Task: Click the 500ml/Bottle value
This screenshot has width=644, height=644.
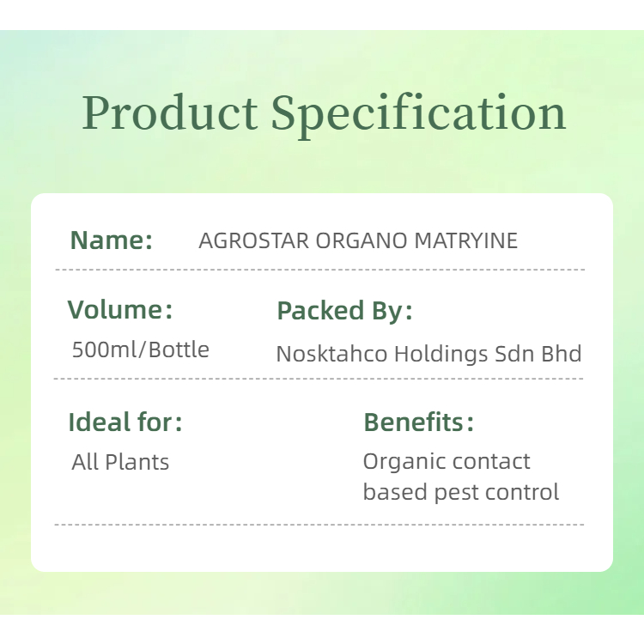Action: click(x=141, y=349)
